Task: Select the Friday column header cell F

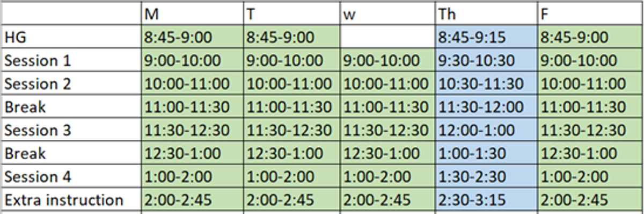Action: click(x=591, y=14)
